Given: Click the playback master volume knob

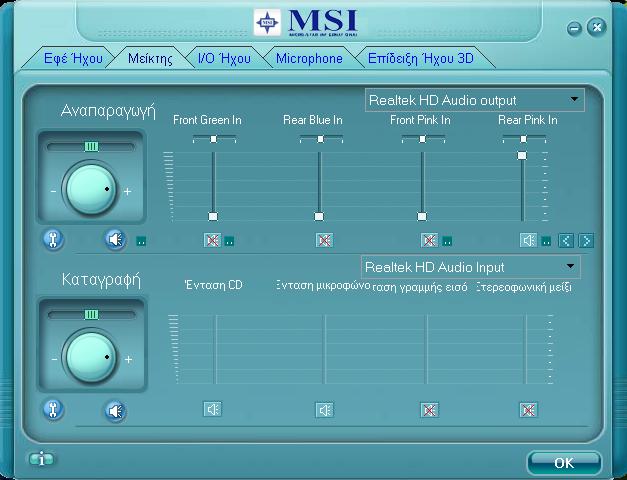Looking at the screenshot, I should point(91,190).
